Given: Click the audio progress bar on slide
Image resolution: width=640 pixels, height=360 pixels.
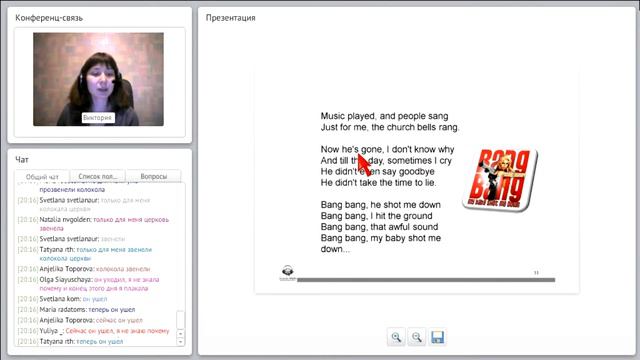Looking at the screenshot, I should click(426, 280).
